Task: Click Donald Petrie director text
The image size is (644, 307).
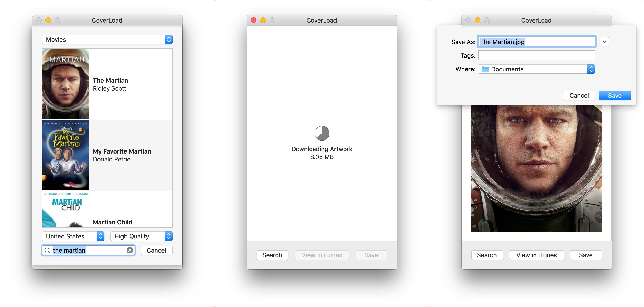Action: click(112, 159)
